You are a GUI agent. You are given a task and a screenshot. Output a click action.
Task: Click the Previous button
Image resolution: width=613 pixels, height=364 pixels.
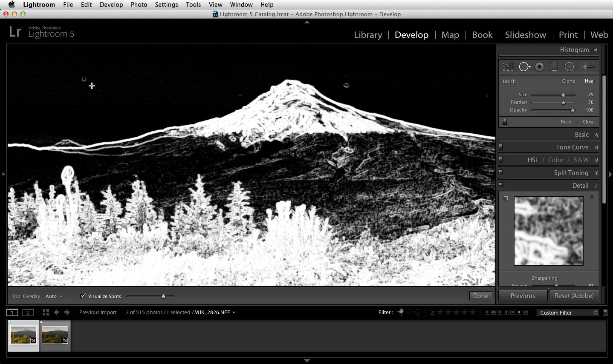pyautogui.click(x=523, y=296)
